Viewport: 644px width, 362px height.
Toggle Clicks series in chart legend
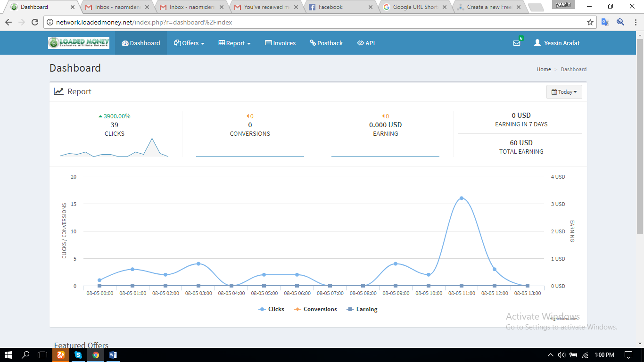coord(272,309)
